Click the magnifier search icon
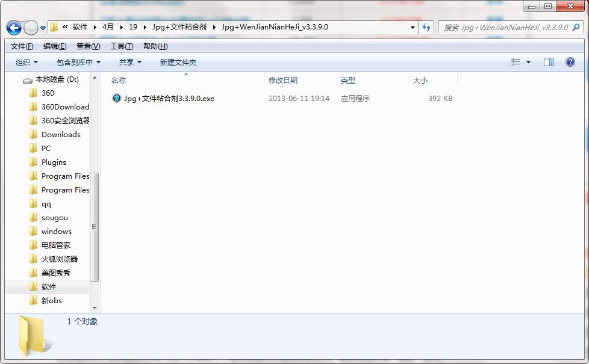 [x=576, y=27]
